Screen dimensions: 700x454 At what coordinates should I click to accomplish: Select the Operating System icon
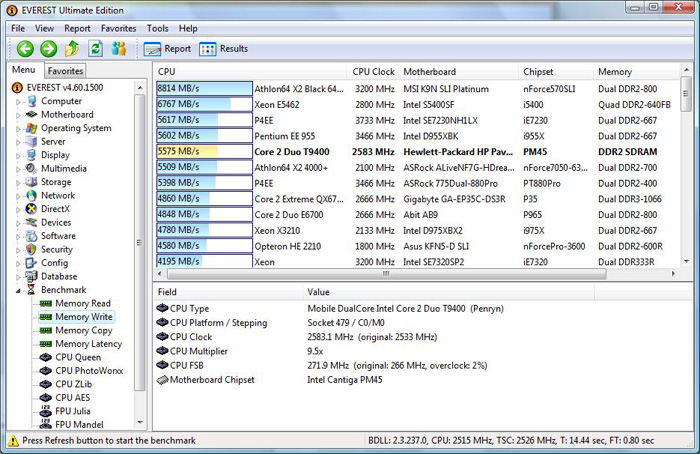[x=31, y=128]
